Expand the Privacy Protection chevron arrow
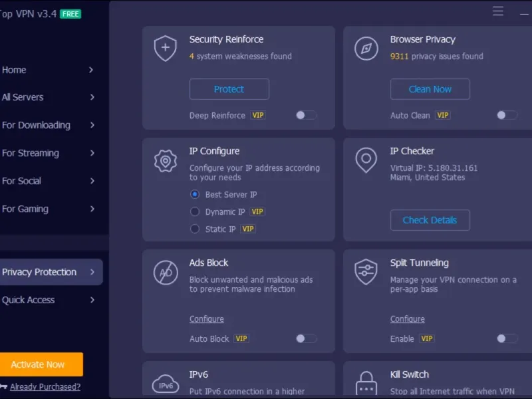Viewport: 532px width, 399px height. pos(92,272)
